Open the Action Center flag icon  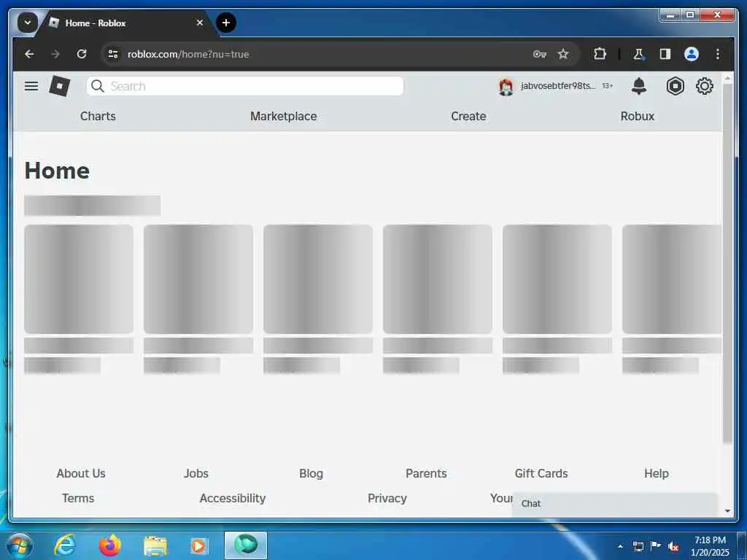click(656, 546)
